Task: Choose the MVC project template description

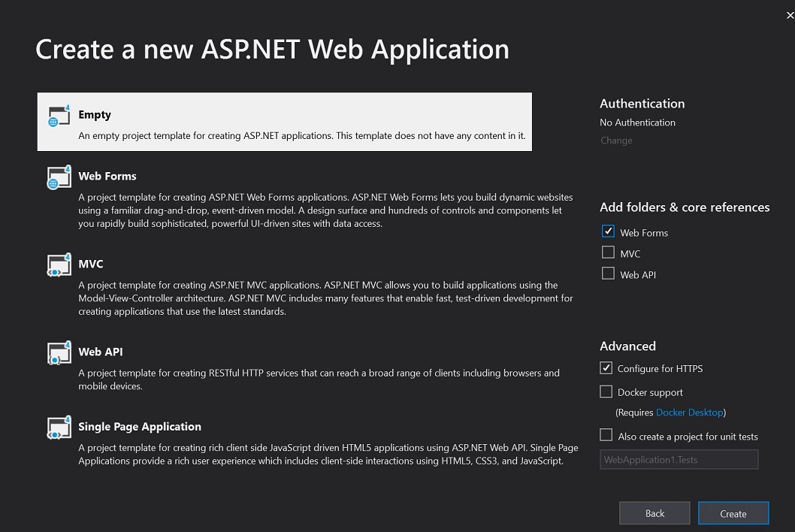Action: click(x=325, y=298)
